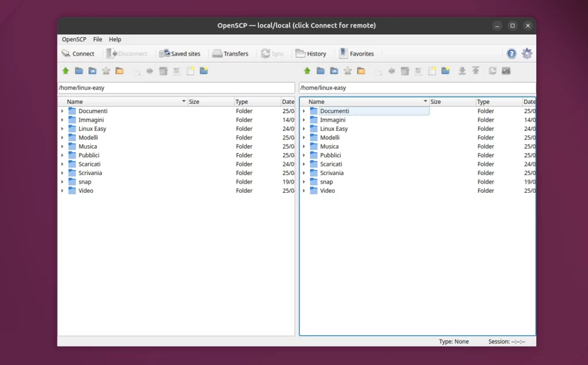Open the Transfers queue

click(x=230, y=53)
